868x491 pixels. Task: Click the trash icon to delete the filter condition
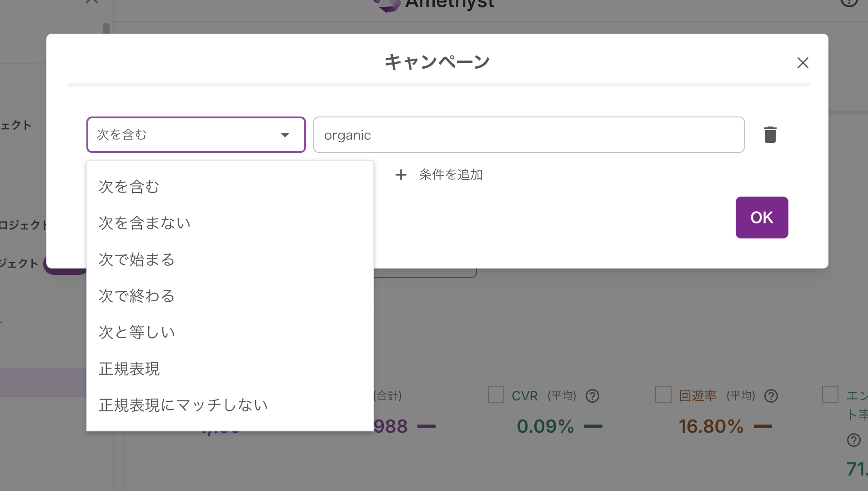(x=769, y=134)
